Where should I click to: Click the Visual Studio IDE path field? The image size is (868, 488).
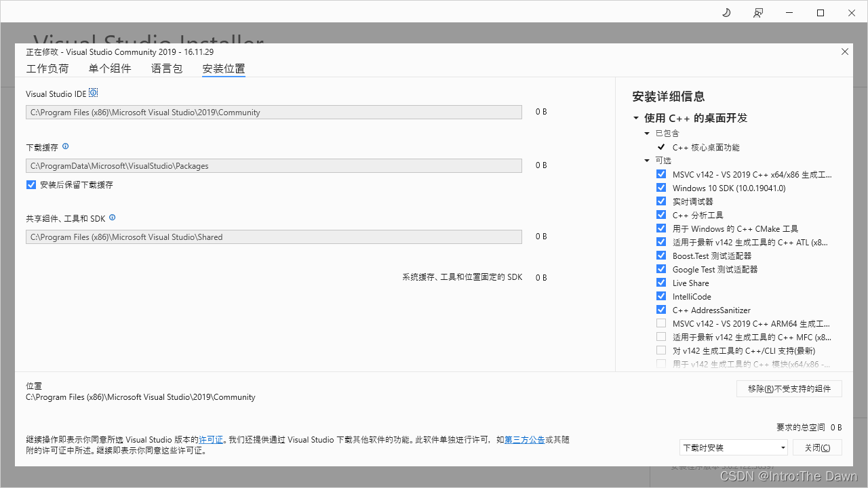tap(274, 113)
